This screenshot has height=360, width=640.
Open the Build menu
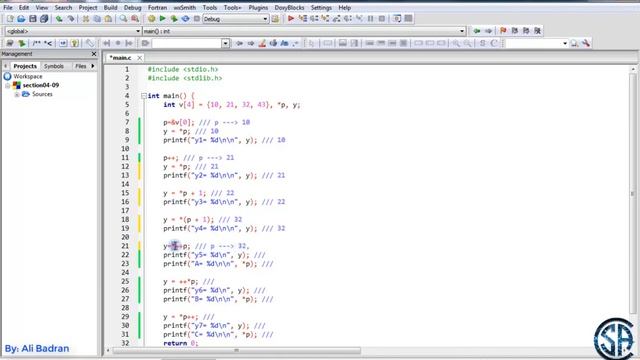pyautogui.click(x=110, y=7)
